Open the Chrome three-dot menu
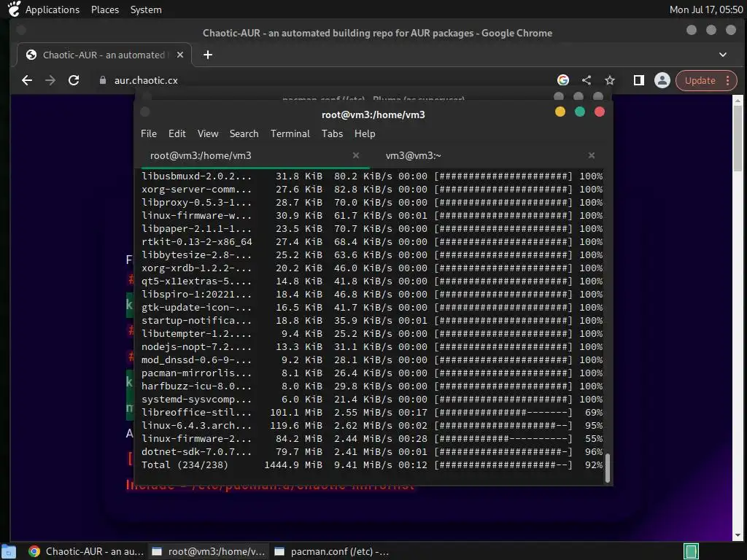 pos(728,80)
